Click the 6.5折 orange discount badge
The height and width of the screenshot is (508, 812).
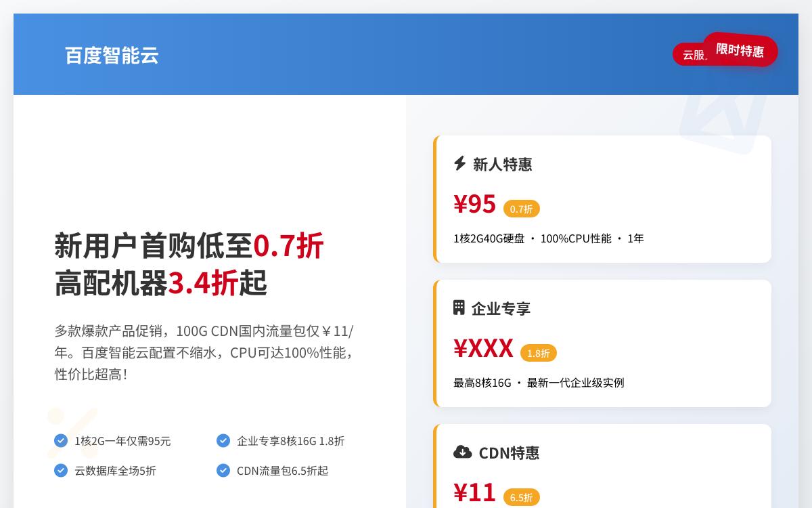(522, 497)
